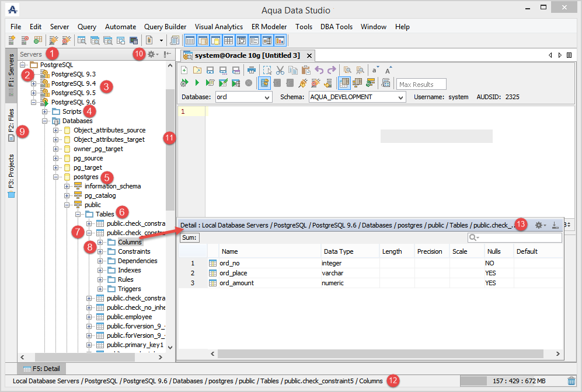
Task: Click the Sum: button in detail panel
Action: tap(189, 237)
